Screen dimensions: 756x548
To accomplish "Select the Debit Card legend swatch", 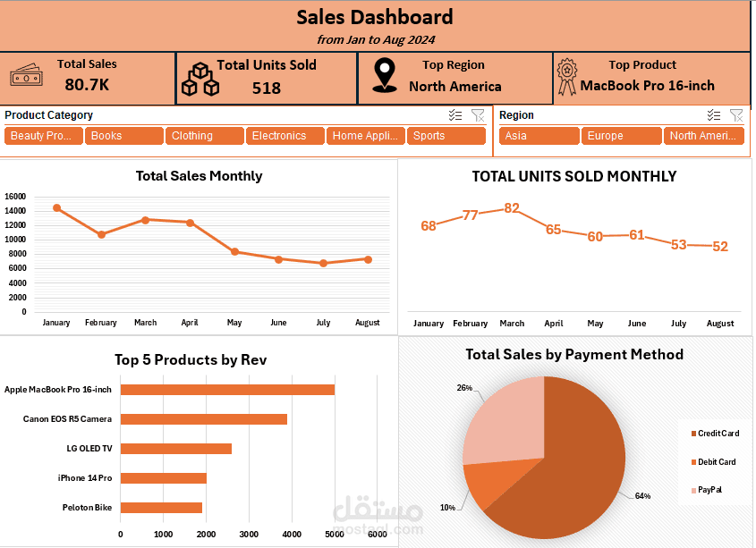I will click(693, 461).
